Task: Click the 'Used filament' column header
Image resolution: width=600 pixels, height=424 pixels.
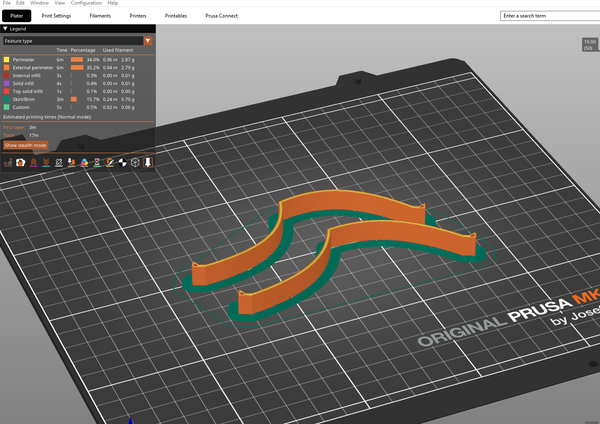Action: pyautogui.click(x=118, y=50)
